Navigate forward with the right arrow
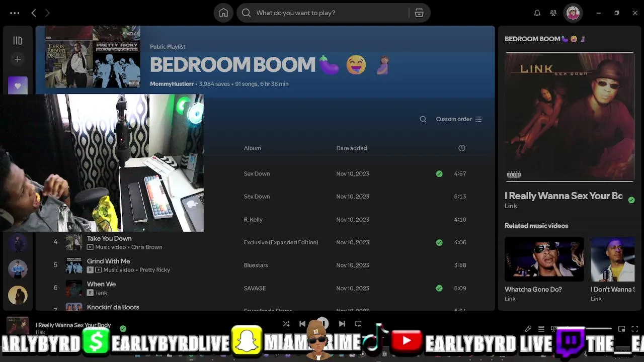This screenshot has width=644, height=362. coord(47,13)
